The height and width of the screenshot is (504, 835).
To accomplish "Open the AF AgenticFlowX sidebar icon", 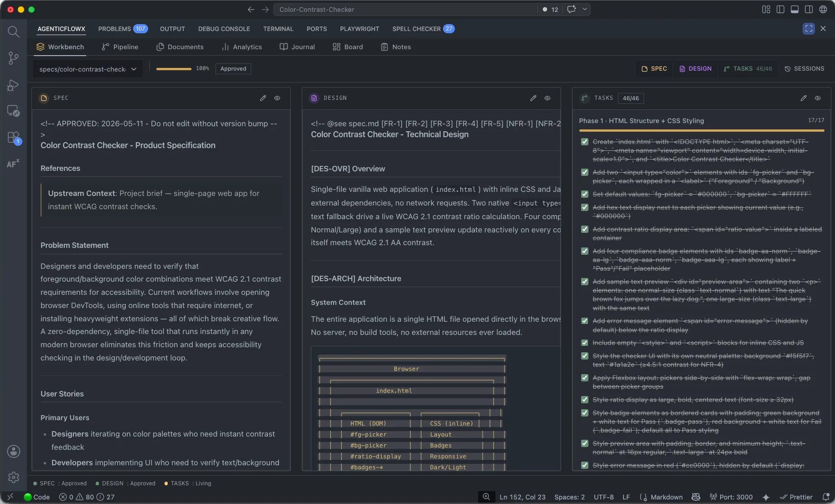I will (13, 164).
